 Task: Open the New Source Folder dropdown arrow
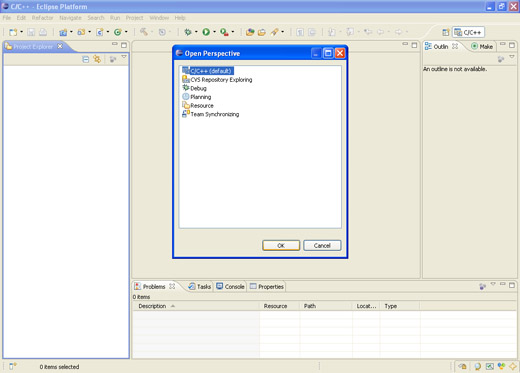89,32
